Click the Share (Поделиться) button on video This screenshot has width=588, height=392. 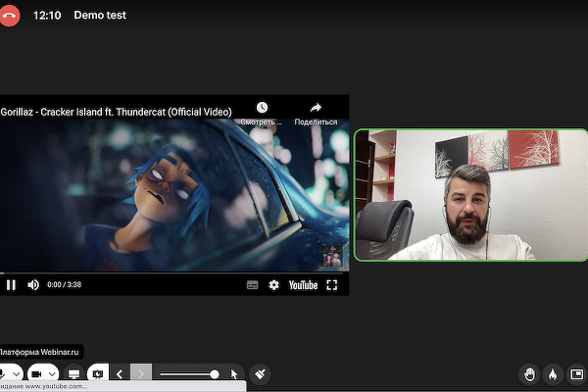(x=316, y=113)
